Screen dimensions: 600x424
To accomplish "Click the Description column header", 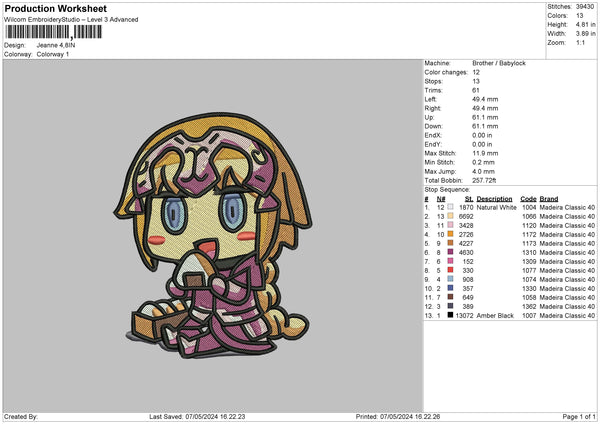I will 494,199.
